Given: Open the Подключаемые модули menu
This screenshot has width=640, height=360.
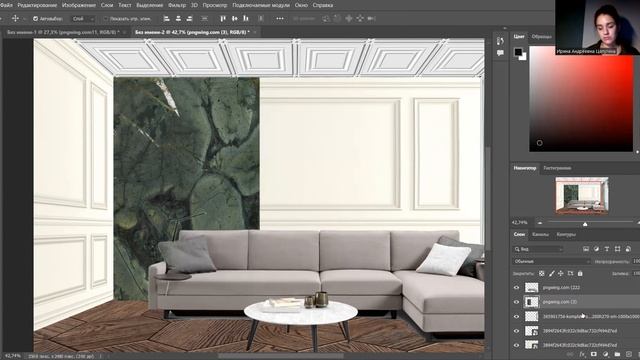Looking at the screenshot, I should point(261,5).
